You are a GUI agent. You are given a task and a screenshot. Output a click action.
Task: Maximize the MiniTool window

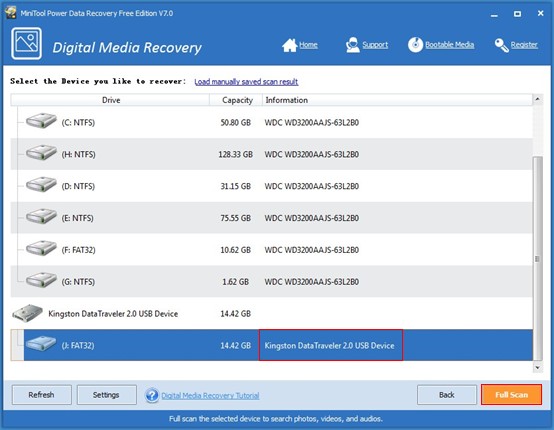point(517,14)
